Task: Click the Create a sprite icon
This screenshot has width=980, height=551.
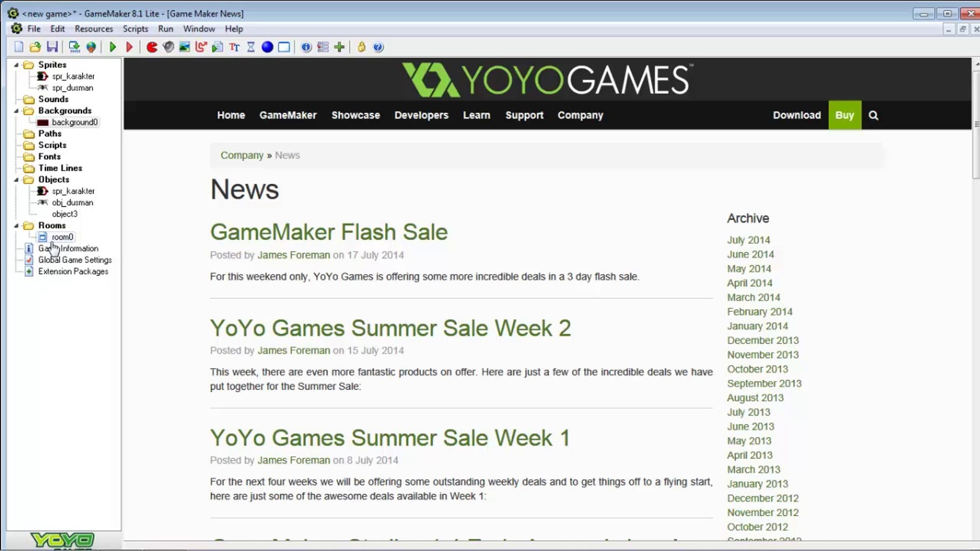Action: pos(152,47)
